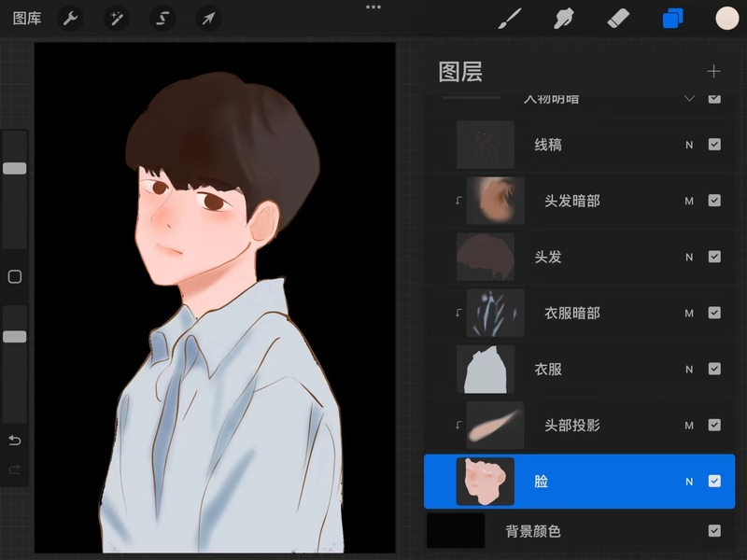Open blend mode N of 脸 layer

[x=689, y=482]
